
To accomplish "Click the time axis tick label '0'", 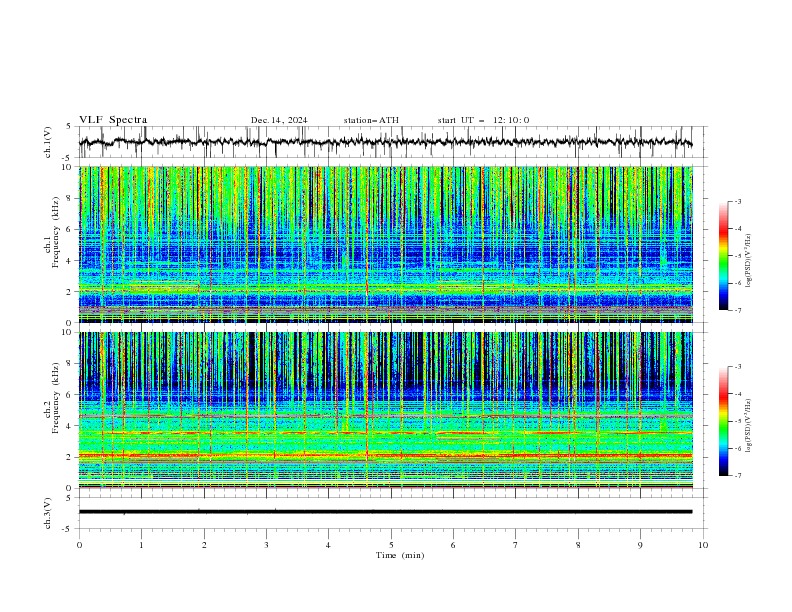I will point(79,545).
